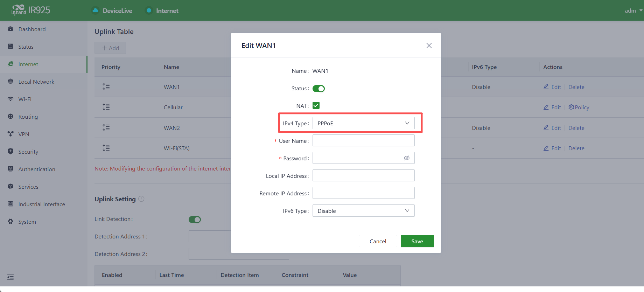Click Policy link in the Cellular row

579,107
